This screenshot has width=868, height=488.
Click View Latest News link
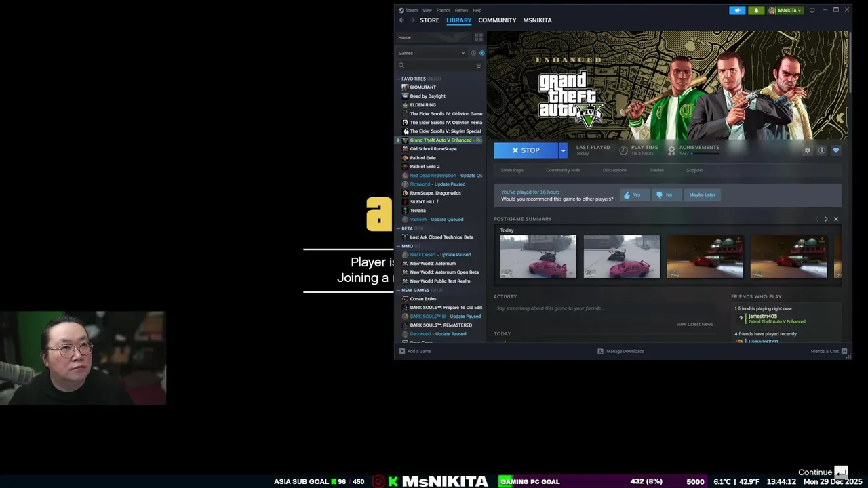point(694,324)
